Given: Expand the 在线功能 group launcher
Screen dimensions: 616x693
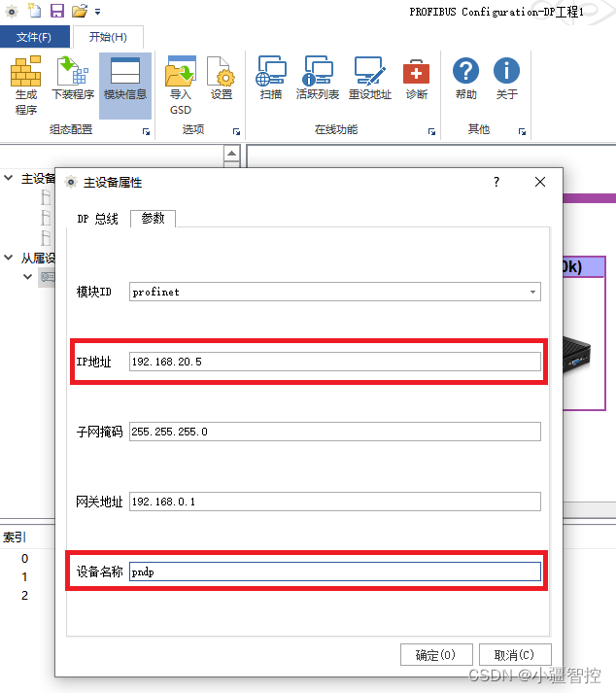Looking at the screenshot, I should [431, 132].
